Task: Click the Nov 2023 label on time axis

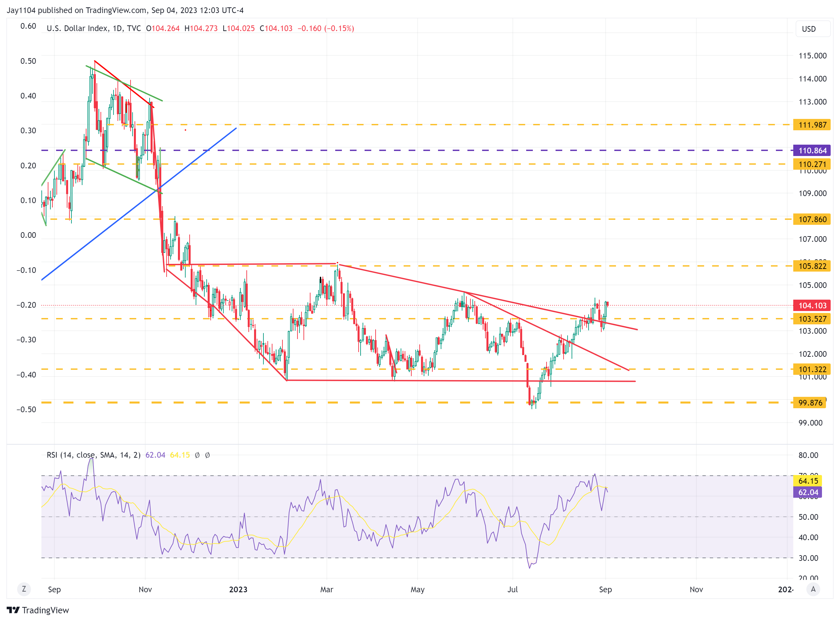Action: tap(696, 589)
